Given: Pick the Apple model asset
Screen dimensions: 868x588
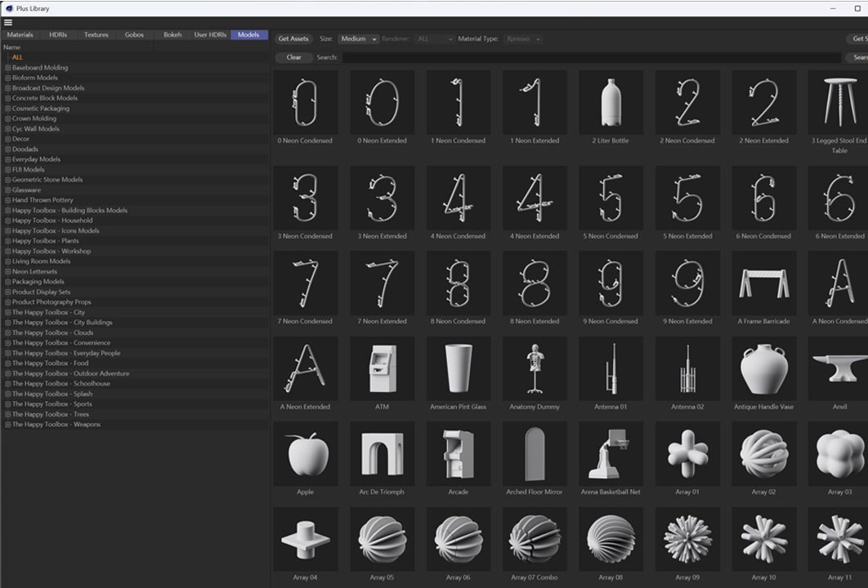Looking at the screenshot, I should pos(306,453).
